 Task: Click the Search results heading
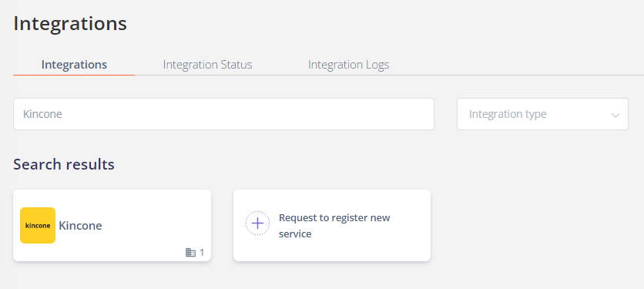64,164
